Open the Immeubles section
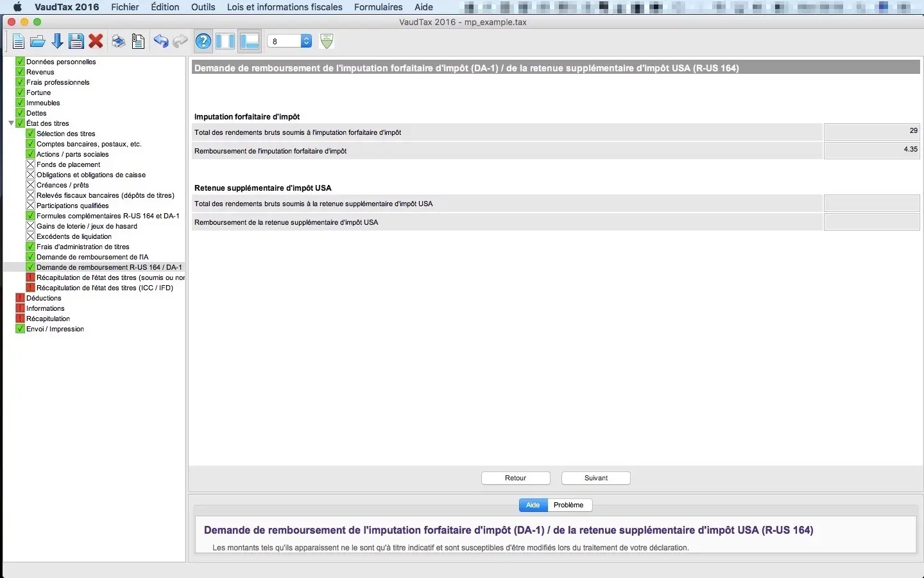The width and height of the screenshot is (924, 578). click(x=43, y=103)
